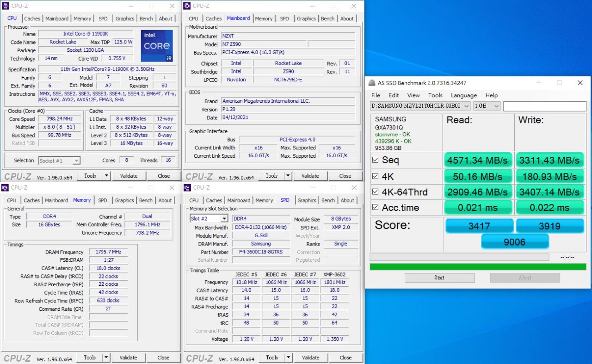Click Seq write result 3311.43 MB/s
This screenshot has height=364, width=592.
549,160
